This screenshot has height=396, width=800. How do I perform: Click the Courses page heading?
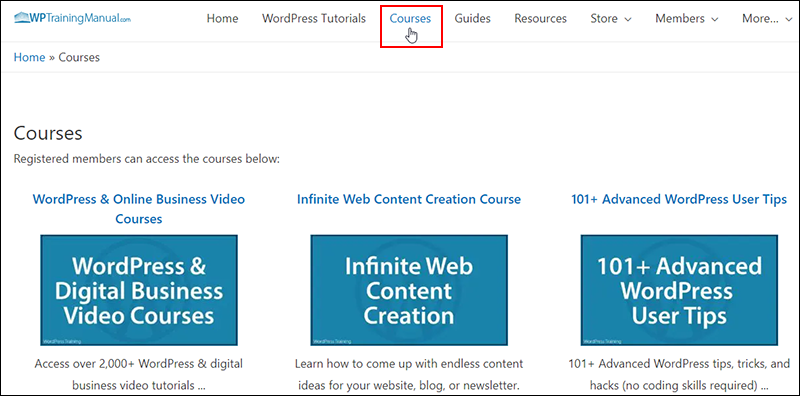(x=48, y=133)
